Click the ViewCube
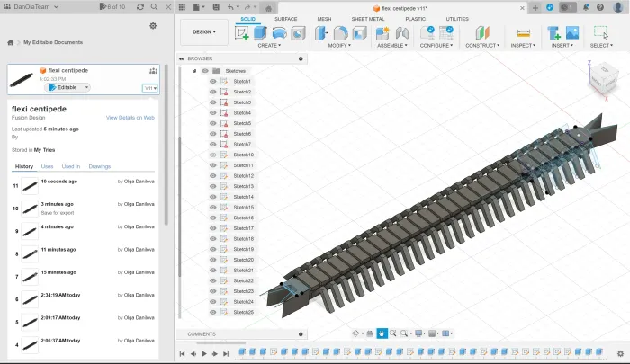630x364 pixels. point(604,79)
